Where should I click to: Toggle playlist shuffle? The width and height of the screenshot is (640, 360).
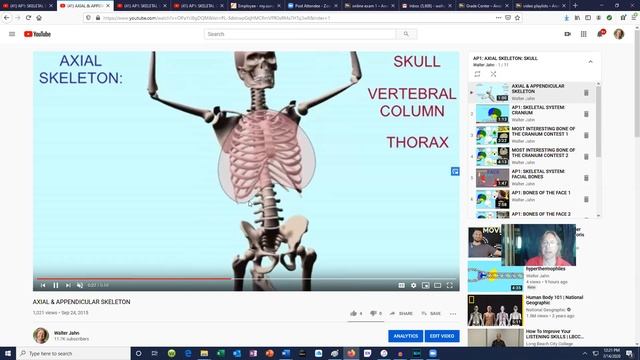point(493,74)
